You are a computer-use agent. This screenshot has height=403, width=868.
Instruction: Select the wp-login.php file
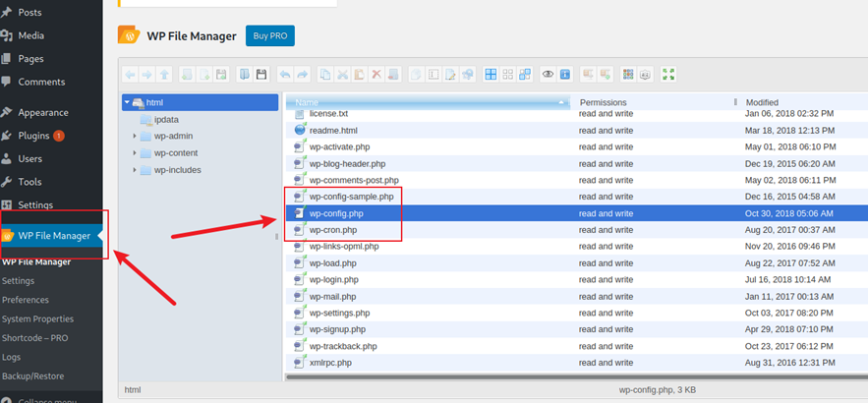coord(334,279)
